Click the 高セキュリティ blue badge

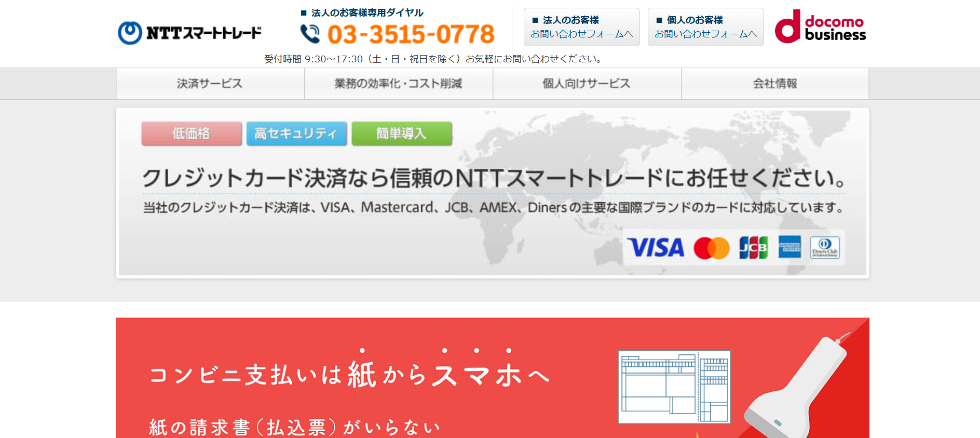click(296, 134)
